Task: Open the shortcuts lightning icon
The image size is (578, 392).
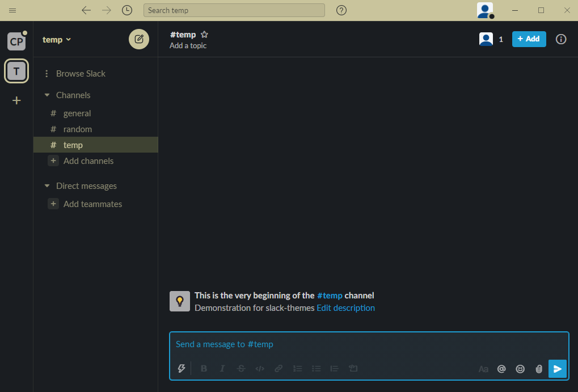Action: pyautogui.click(x=182, y=368)
